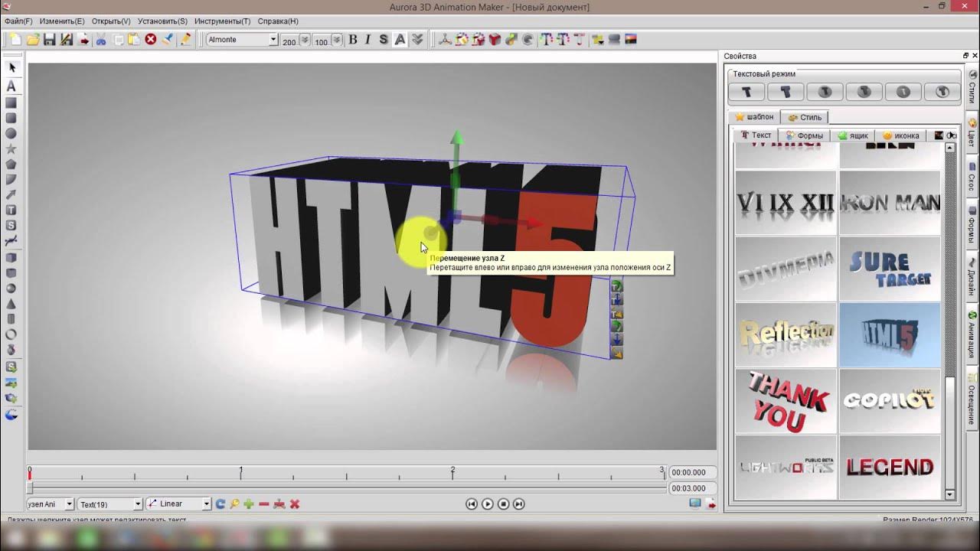
Task: Open the Изменить(E) menu
Action: pos(62,21)
